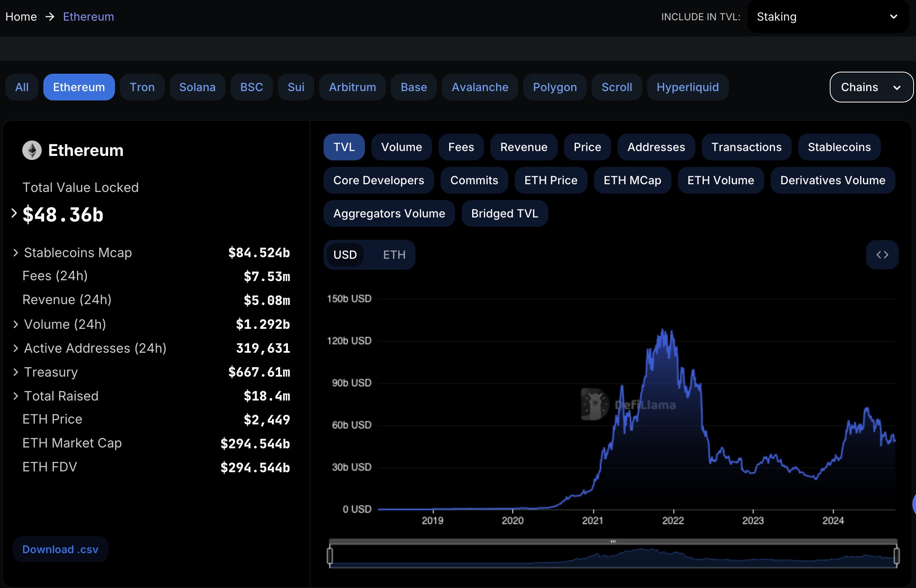
Task: Click the right handle of range slider
Action: [x=897, y=556]
